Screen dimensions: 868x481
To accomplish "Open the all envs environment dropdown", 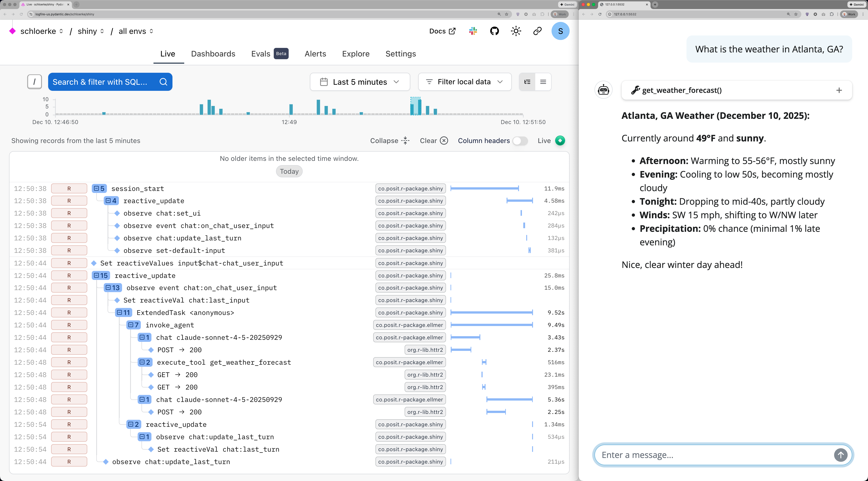I will (135, 31).
